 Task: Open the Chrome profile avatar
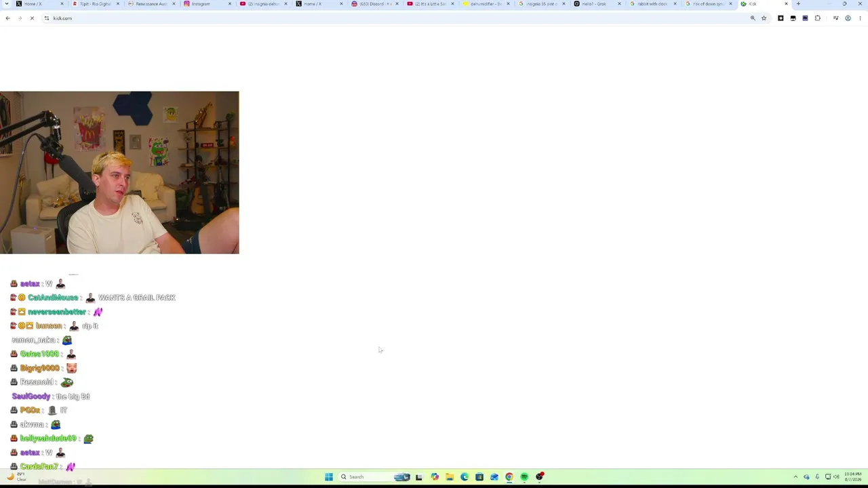coord(848,18)
